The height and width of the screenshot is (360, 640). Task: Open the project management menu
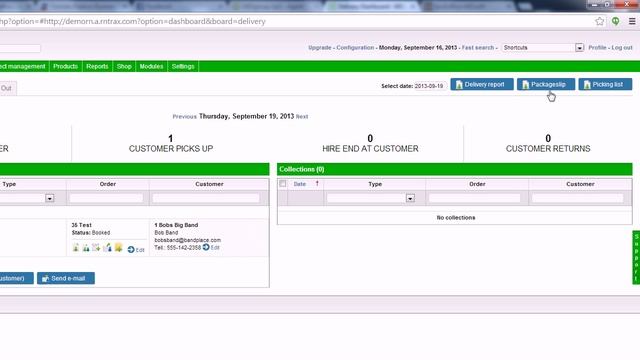point(24,66)
